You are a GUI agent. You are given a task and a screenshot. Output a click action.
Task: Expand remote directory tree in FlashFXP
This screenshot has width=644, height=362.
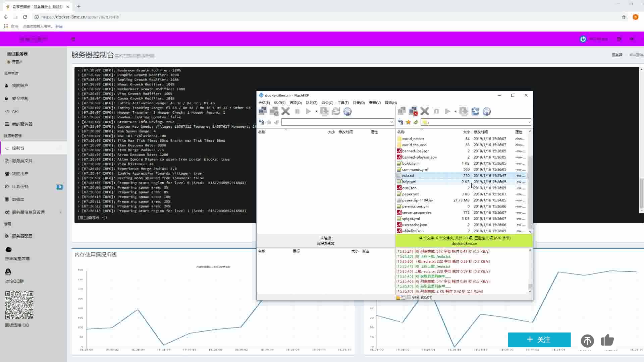[400, 122]
